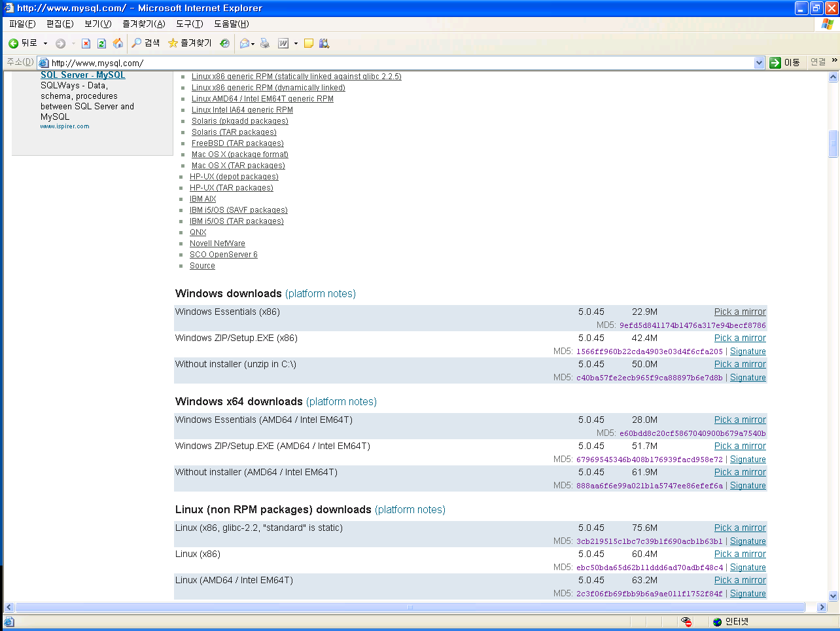Pick a mirror for Linux (AMD64 / Intel EM64T)

[740, 581]
